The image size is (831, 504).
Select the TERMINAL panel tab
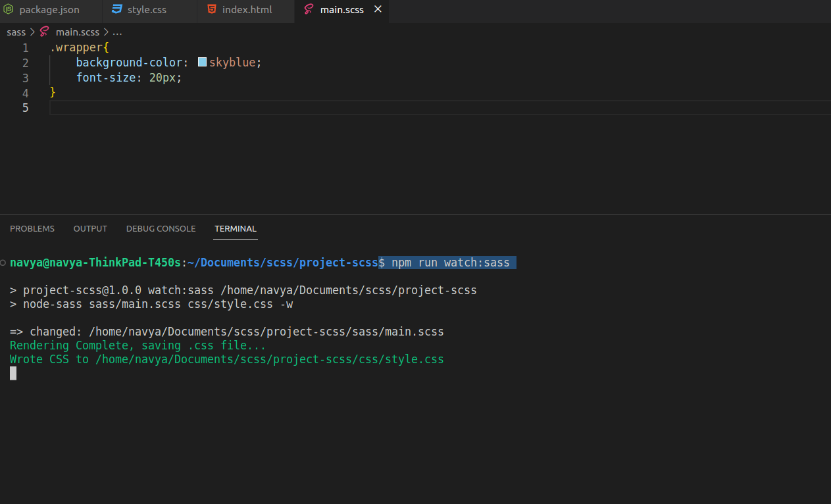click(236, 228)
